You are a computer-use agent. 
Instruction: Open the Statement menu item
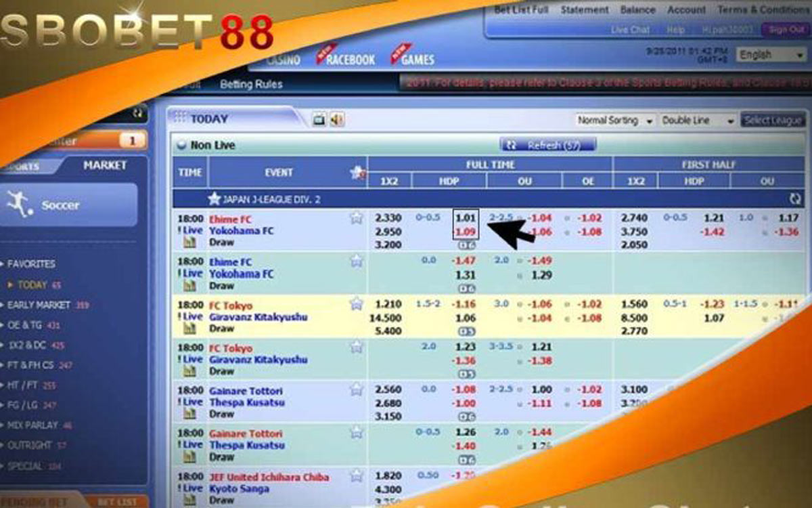585,10
